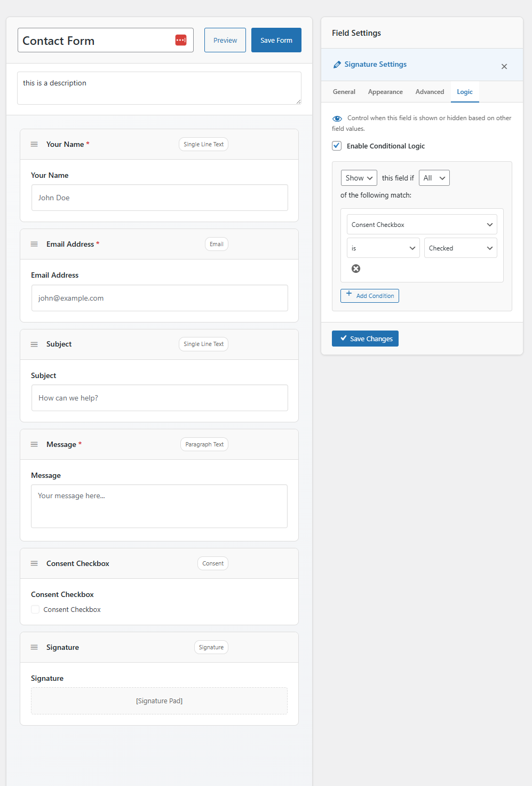Click the pencil icon next to Signature Settings
The image size is (532, 786).
coord(337,64)
